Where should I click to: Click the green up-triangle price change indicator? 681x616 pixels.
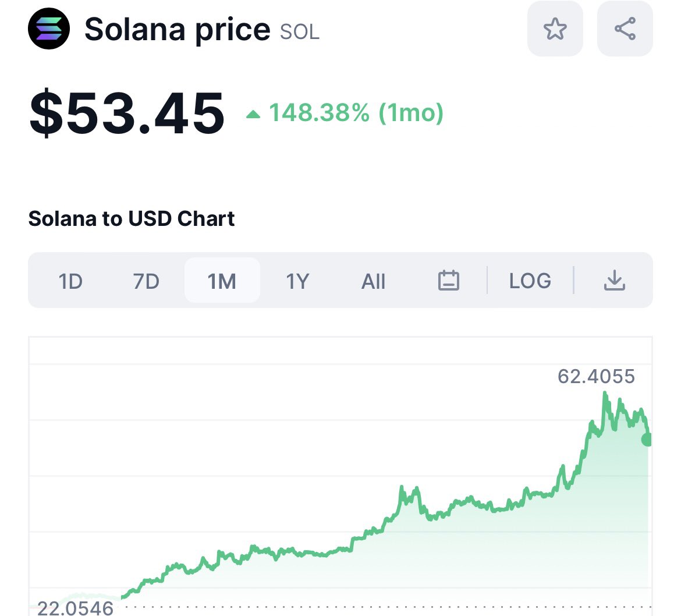pos(253,114)
